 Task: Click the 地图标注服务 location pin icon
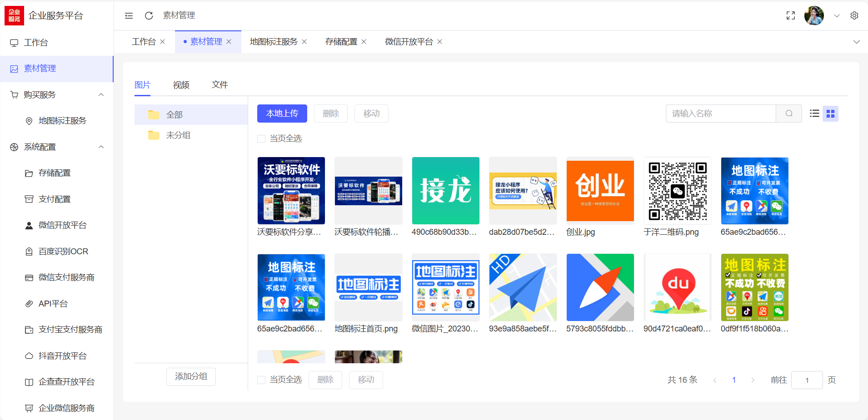pos(29,121)
